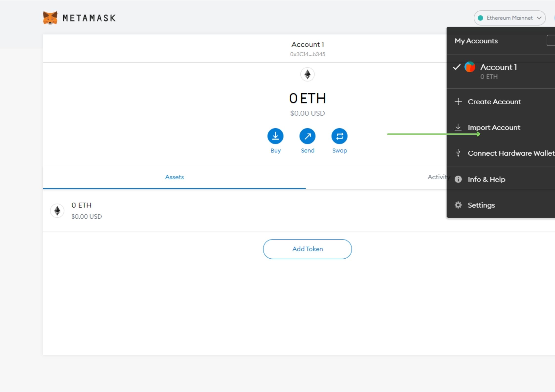Copy the 0x3C14...b345 account address
The width and height of the screenshot is (555, 392).
pos(308,54)
